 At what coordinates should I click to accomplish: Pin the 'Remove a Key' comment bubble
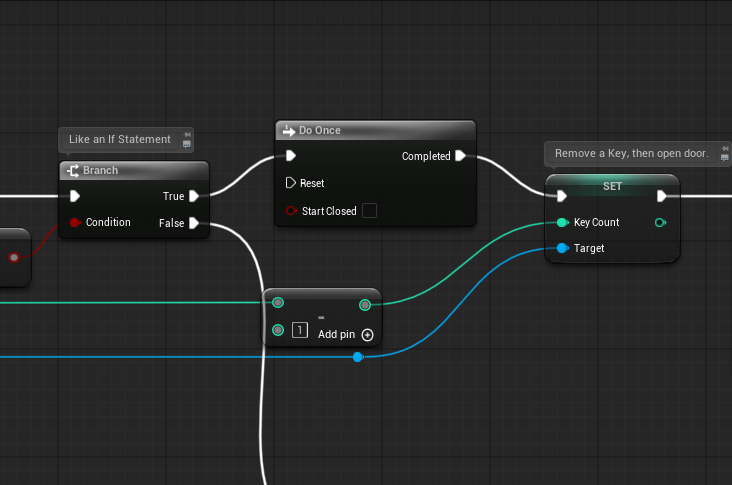click(x=725, y=148)
